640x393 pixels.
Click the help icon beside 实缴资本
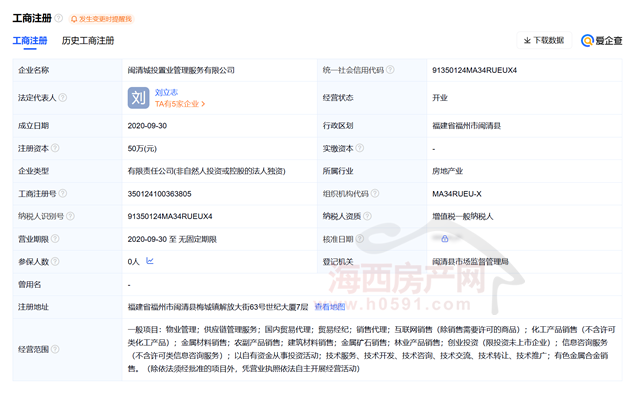(360, 148)
